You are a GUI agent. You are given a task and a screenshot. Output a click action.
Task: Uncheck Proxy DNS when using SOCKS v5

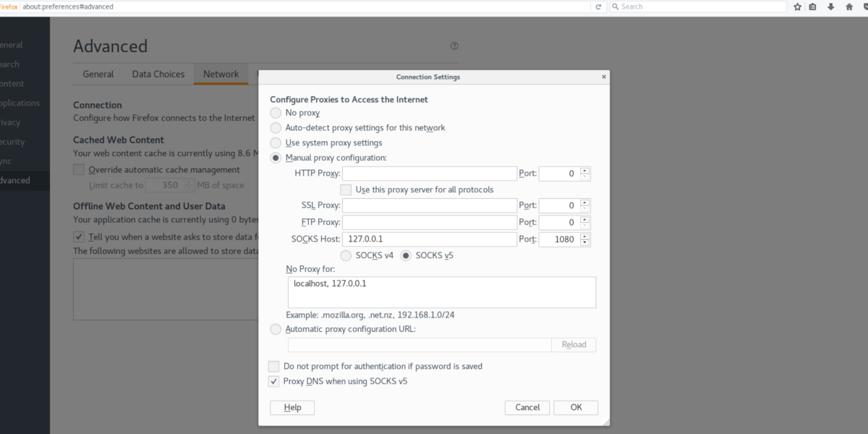[273, 381]
